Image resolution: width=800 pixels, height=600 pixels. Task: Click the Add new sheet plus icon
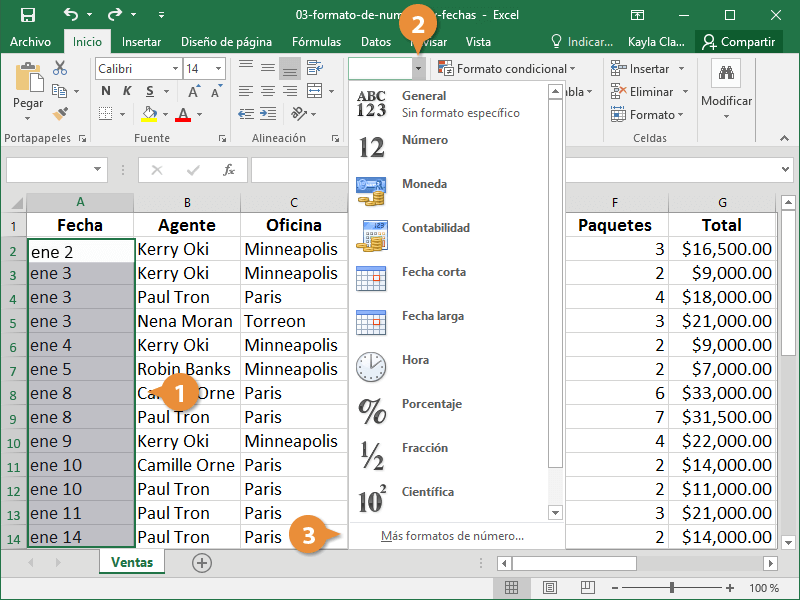pyautogui.click(x=202, y=563)
